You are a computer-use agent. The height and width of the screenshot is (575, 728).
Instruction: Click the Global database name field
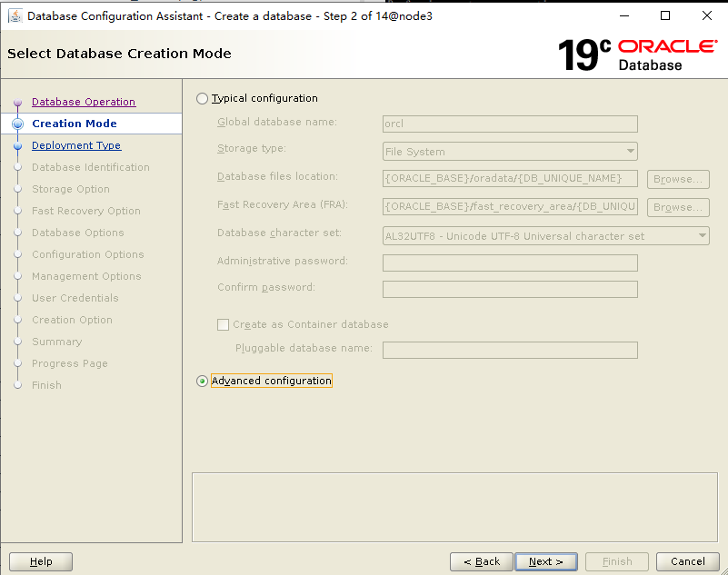click(510, 124)
